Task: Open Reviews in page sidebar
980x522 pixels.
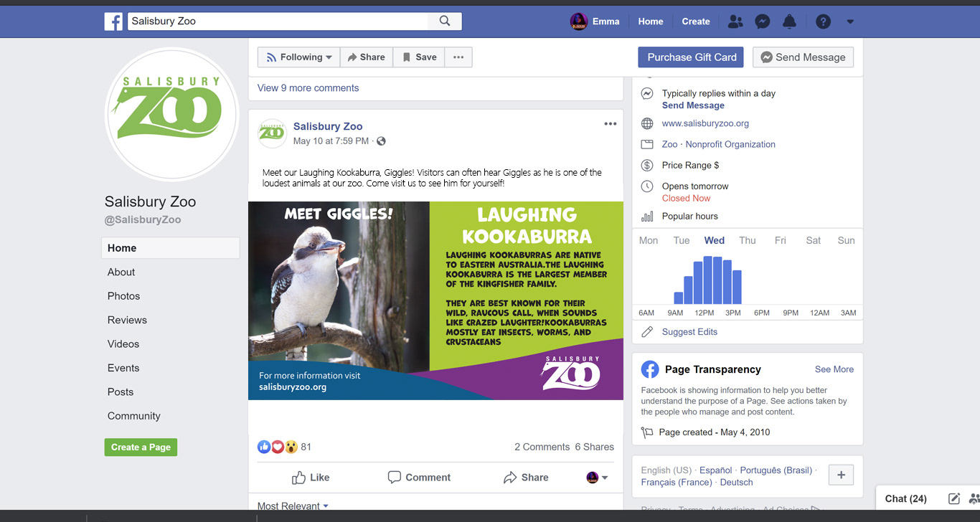Action: [127, 321]
